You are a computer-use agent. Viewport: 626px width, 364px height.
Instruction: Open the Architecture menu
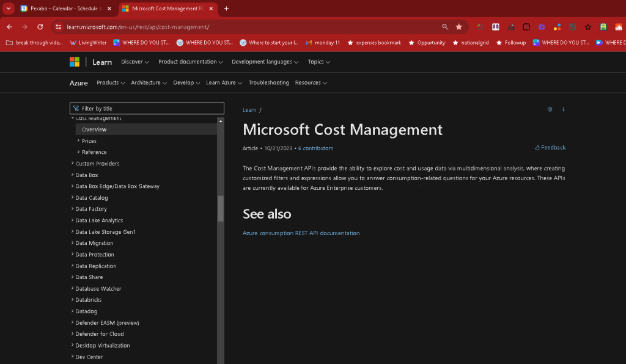(x=149, y=82)
